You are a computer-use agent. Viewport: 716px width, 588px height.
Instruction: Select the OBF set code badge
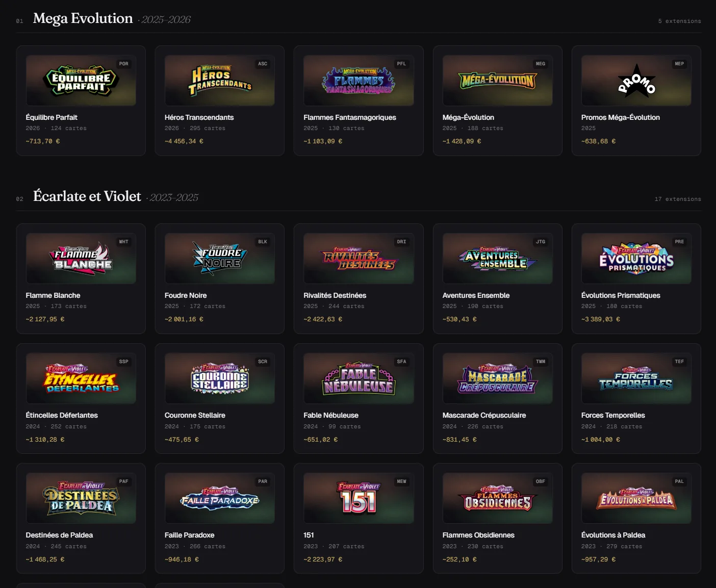point(541,481)
